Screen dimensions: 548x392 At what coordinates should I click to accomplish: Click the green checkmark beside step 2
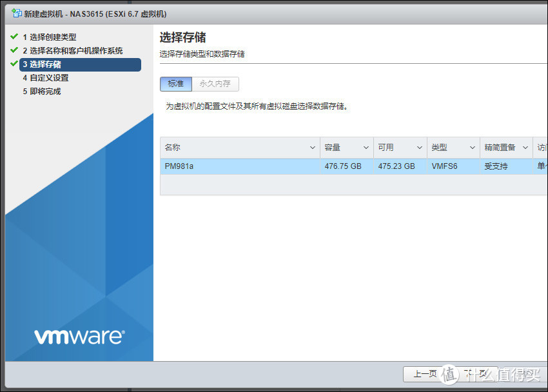[14, 50]
